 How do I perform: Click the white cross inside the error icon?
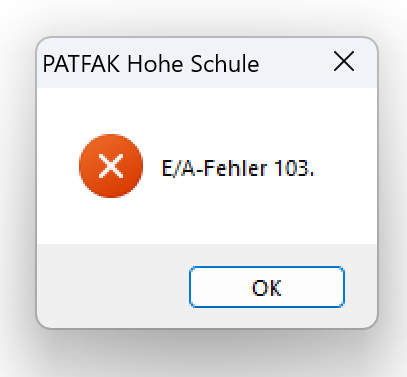point(111,166)
